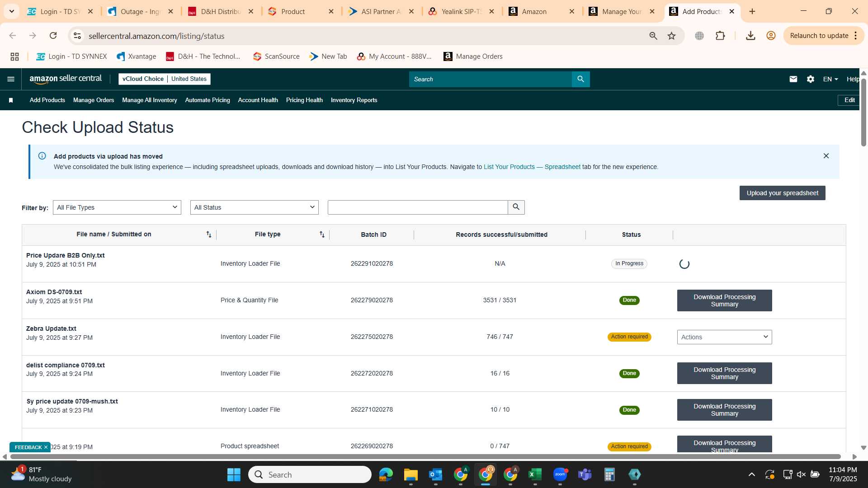Open the messages envelope icon

tap(793, 79)
